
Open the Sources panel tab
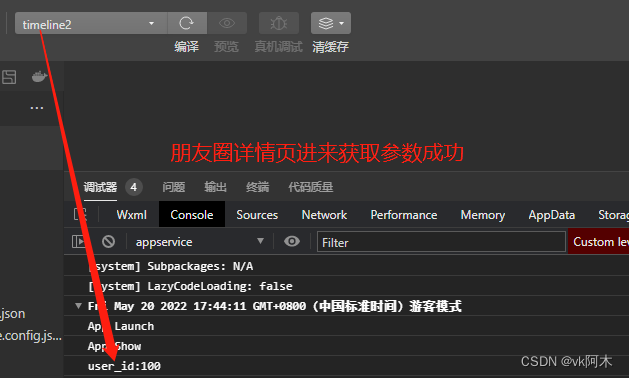tap(257, 215)
